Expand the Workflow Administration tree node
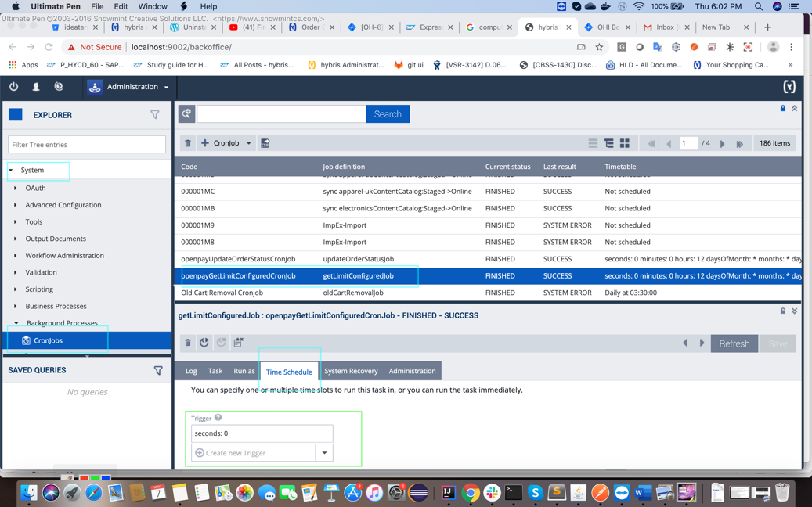 point(16,256)
